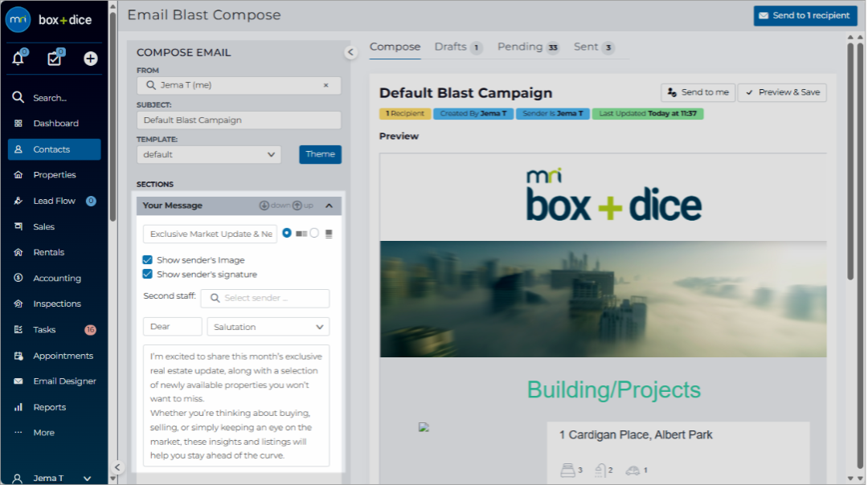Open the Template dropdown
This screenshot has height=485, width=868.
pos(209,154)
